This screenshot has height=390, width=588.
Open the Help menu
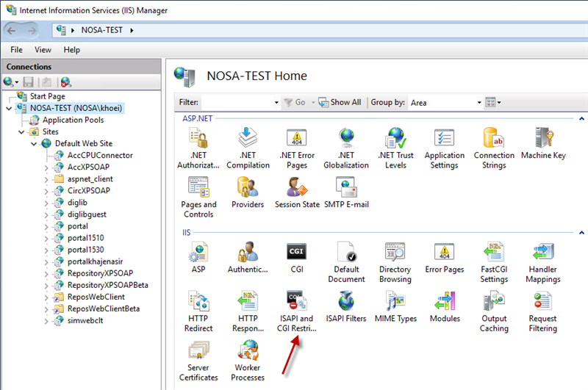click(x=71, y=50)
